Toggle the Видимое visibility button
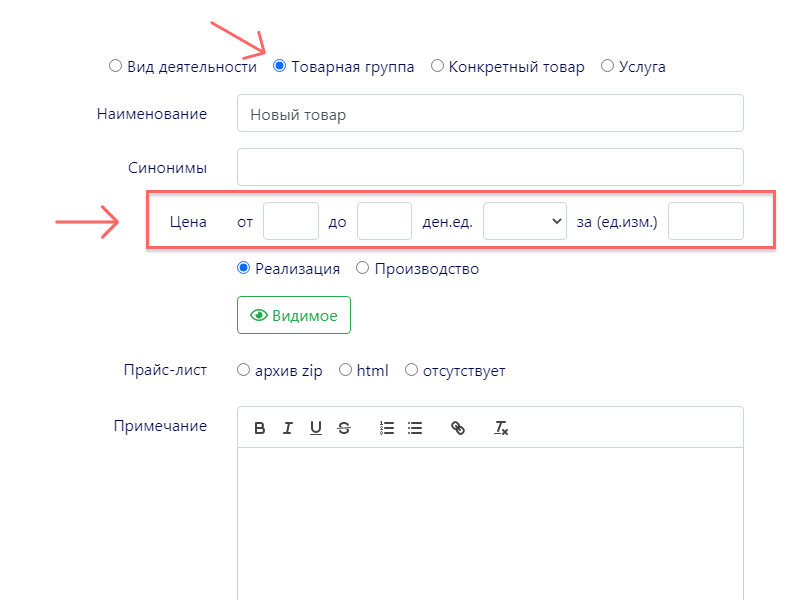This screenshot has width=800, height=600. click(294, 315)
